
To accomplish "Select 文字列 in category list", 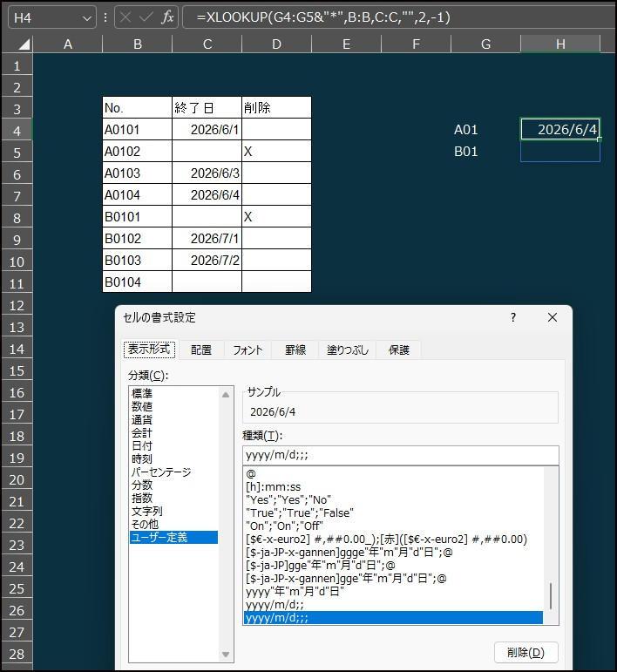I will coord(174,511).
